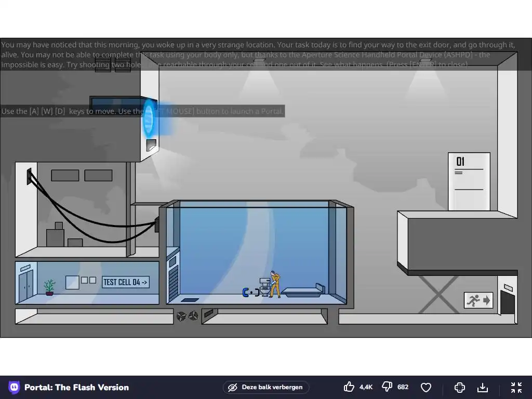Click the potted plant in the corridor
Image resolution: width=532 pixels, height=399 pixels.
tap(49, 287)
